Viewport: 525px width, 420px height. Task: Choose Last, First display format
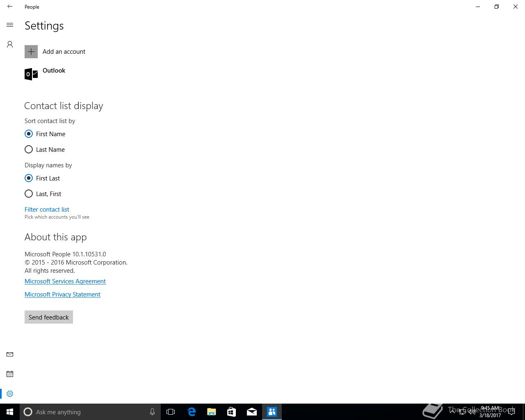[x=43, y=194]
